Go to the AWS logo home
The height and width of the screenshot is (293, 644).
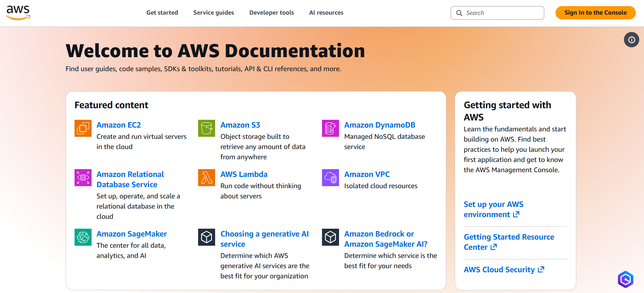tap(18, 13)
